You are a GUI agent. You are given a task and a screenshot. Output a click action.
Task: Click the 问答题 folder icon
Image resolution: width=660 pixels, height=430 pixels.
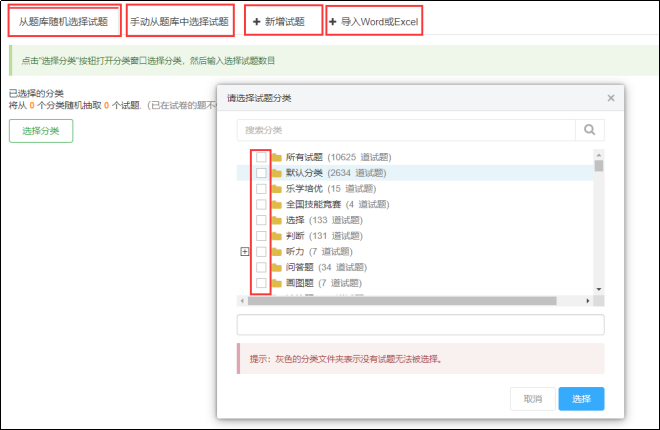(x=277, y=267)
